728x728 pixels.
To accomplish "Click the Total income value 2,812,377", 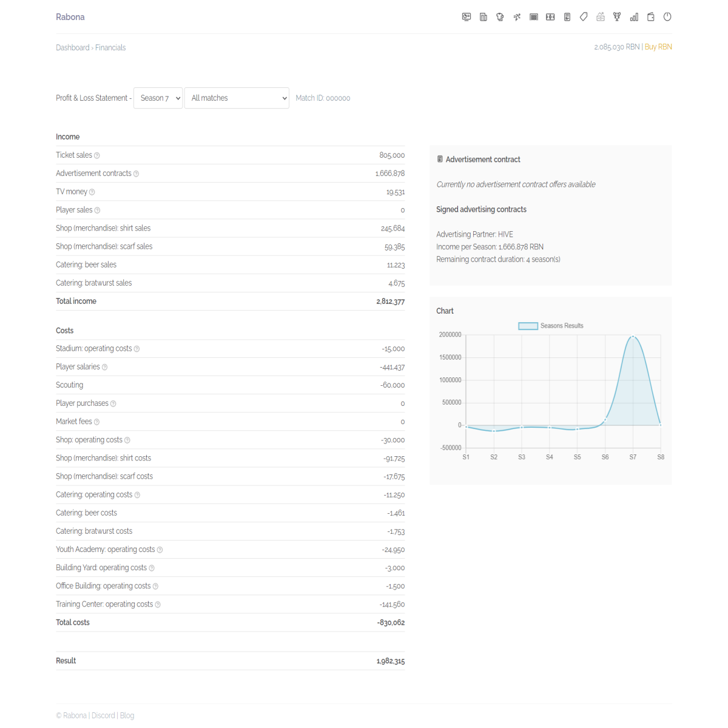I will point(390,302).
